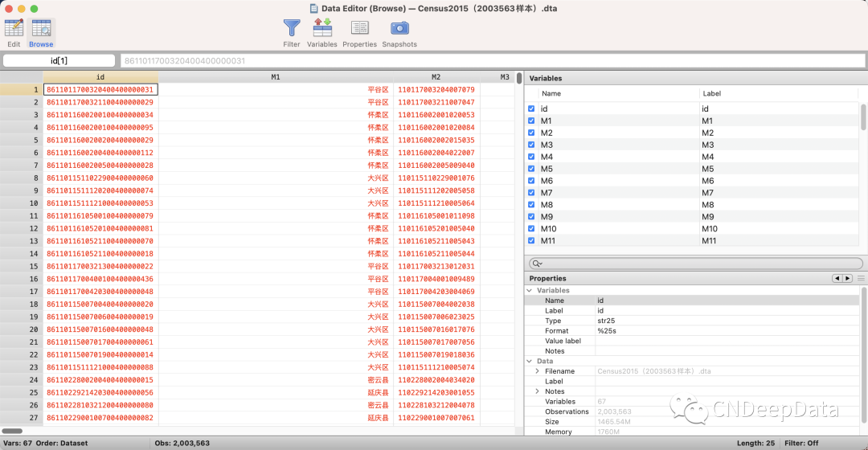Uncheck the M6 variable checkbox

click(x=531, y=181)
